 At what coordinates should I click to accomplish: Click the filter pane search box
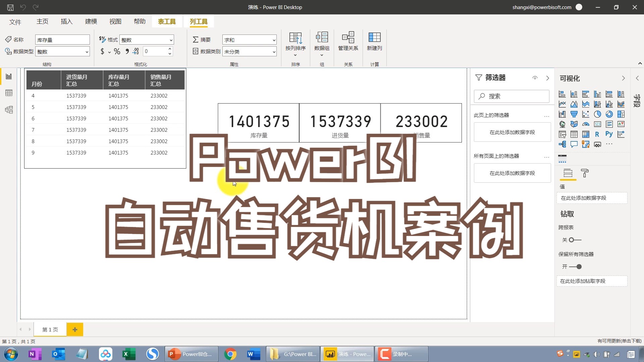click(512, 96)
